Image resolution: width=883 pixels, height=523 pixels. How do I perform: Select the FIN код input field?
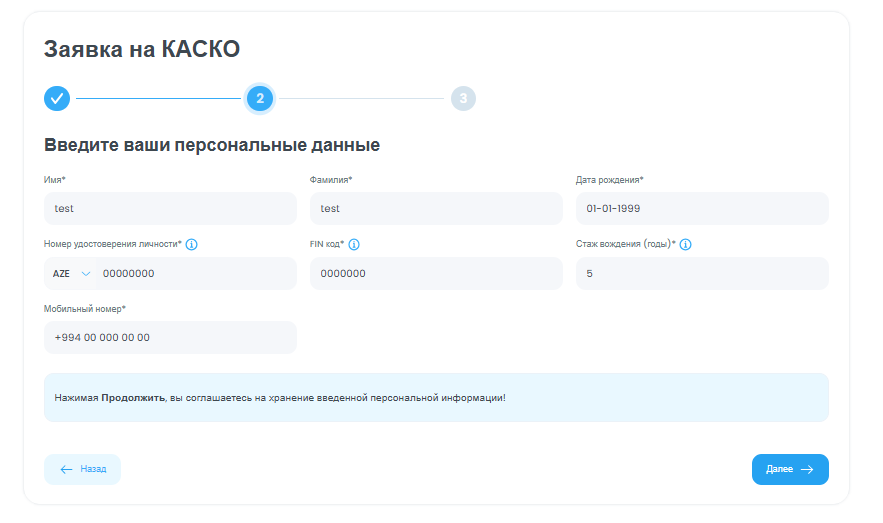[x=436, y=273]
